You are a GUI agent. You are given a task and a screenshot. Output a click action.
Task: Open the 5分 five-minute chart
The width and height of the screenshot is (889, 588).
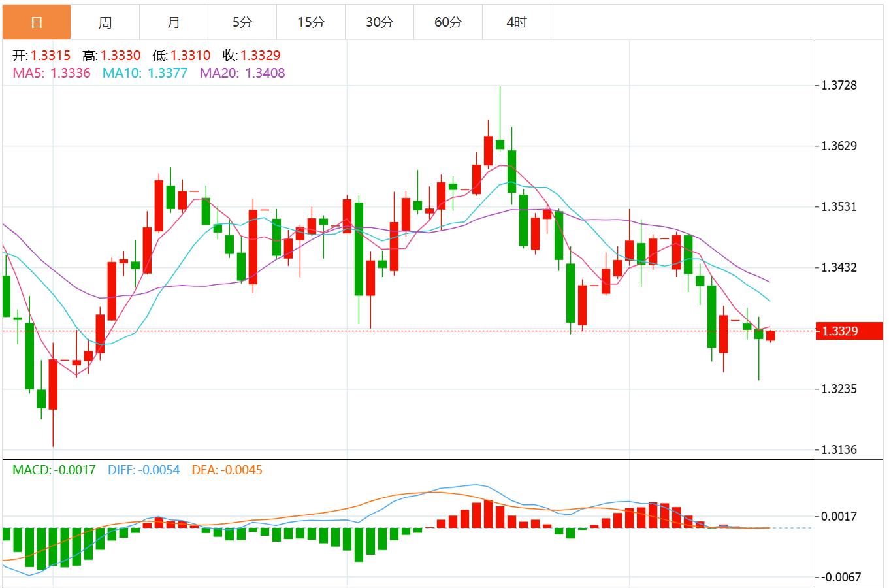(242, 22)
